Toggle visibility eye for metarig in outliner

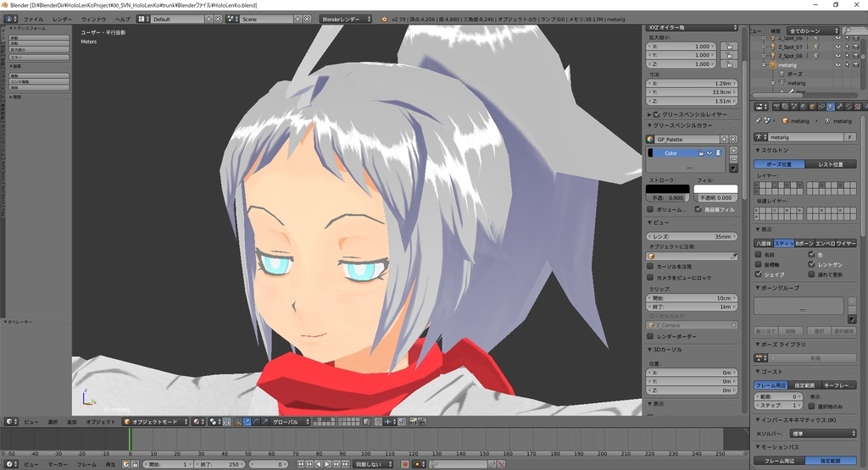pyautogui.click(x=837, y=64)
